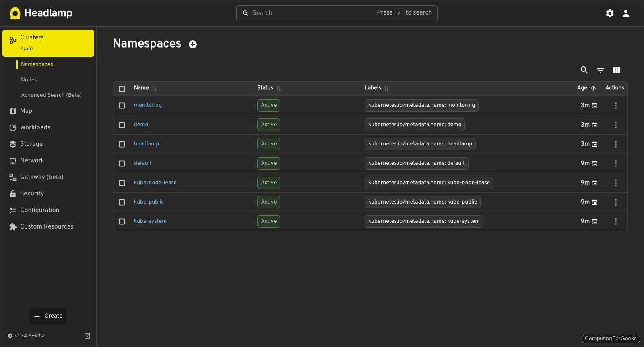Check the demo namespace checkbox
Viewport: 644px width, 347px height.
coord(122,125)
